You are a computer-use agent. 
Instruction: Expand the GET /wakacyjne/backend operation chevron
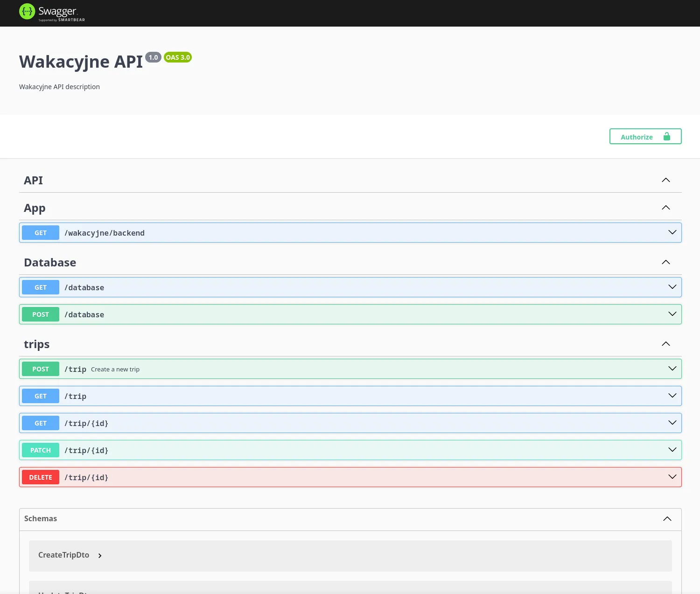pos(672,232)
